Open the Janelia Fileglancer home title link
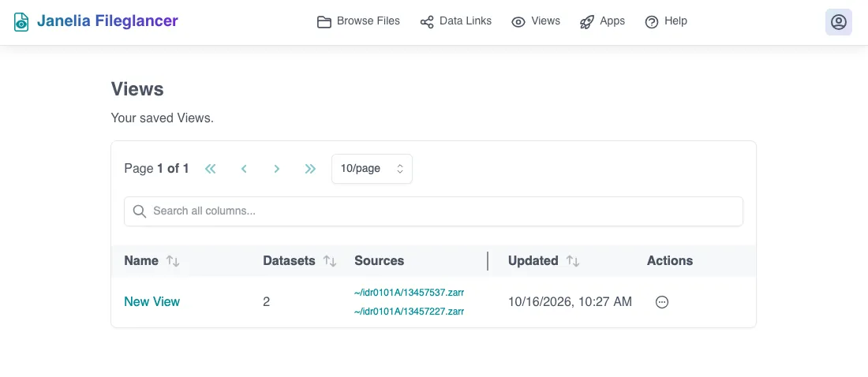 (107, 21)
